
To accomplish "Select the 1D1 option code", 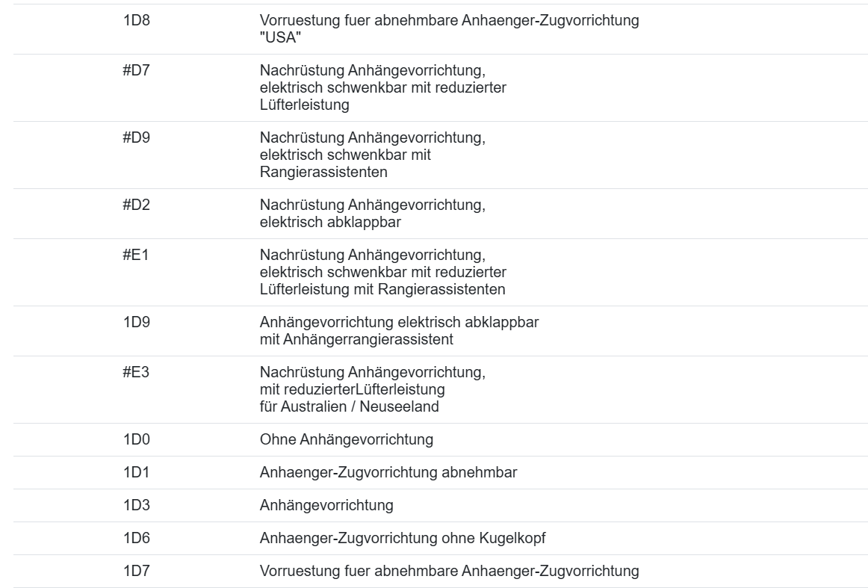I will click(x=136, y=472).
